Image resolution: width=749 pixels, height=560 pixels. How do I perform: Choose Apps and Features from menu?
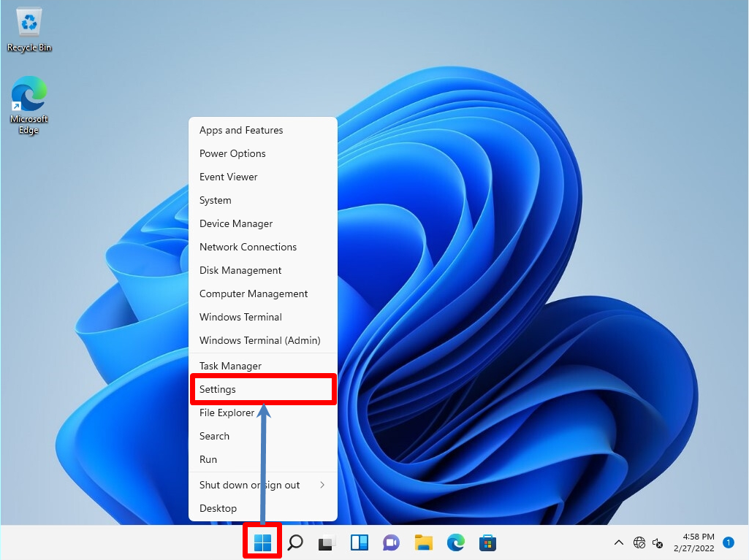263,131
